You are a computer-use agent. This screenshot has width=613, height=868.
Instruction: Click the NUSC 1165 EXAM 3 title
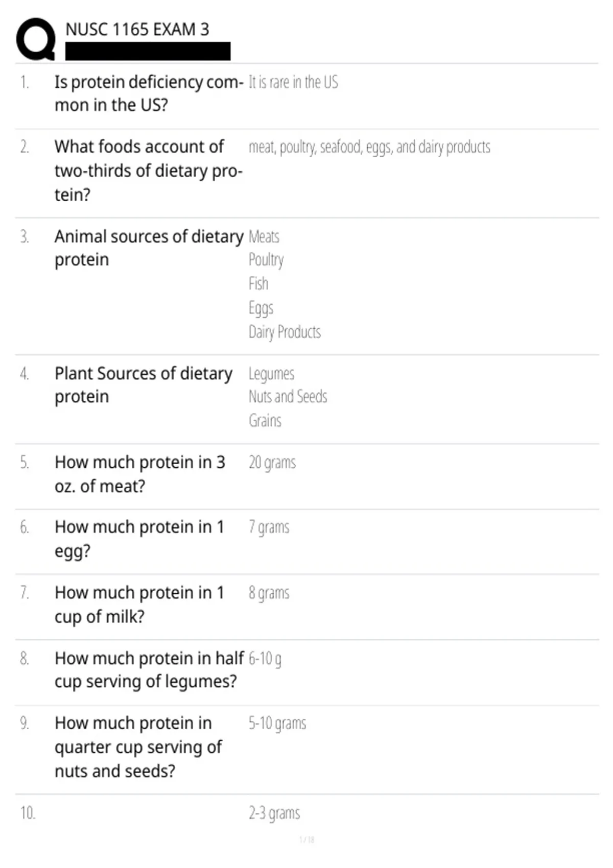tap(137, 30)
